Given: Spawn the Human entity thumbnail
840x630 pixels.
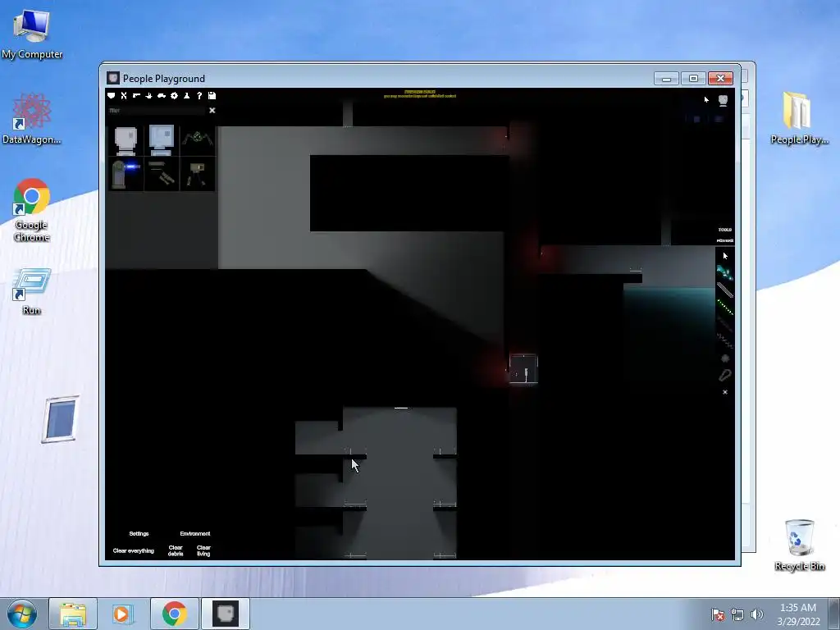Looking at the screenshot, I should (x=126, y=140).
